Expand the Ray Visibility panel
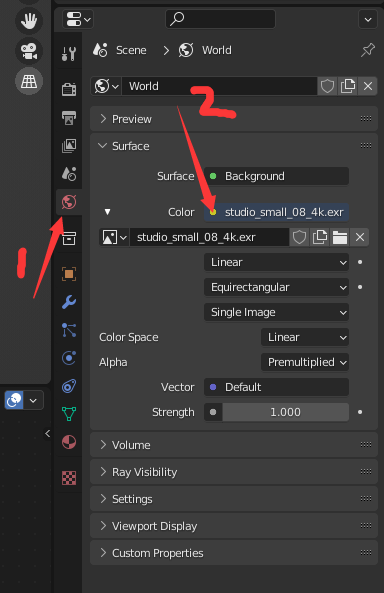384x593 pixels. (234, 472)
